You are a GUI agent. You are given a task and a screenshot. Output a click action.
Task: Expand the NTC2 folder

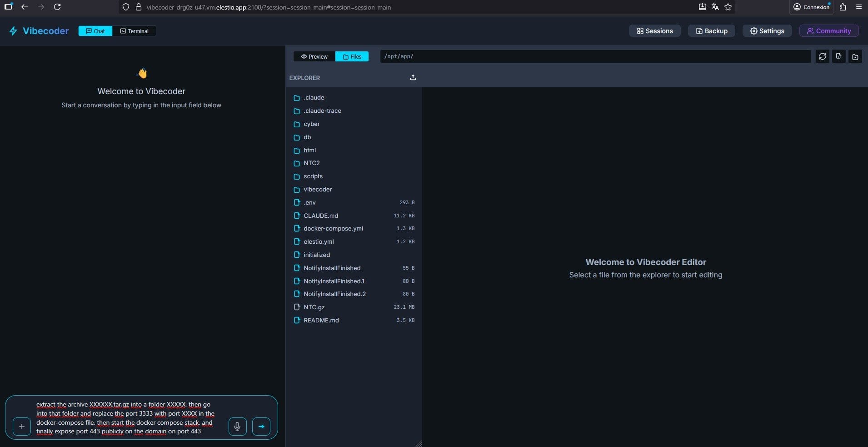[x=311, y=163]
